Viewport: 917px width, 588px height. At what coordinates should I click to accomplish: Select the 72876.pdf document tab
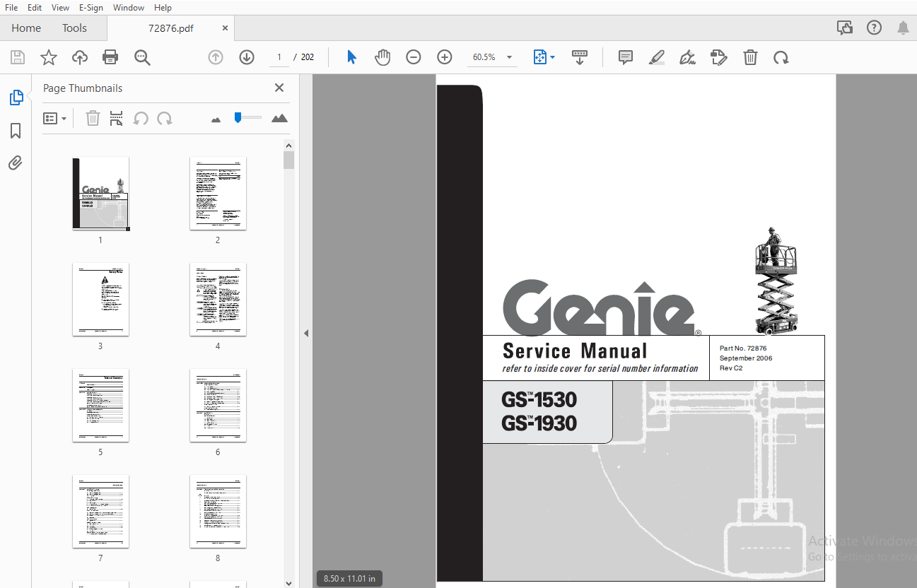(170, 28)
